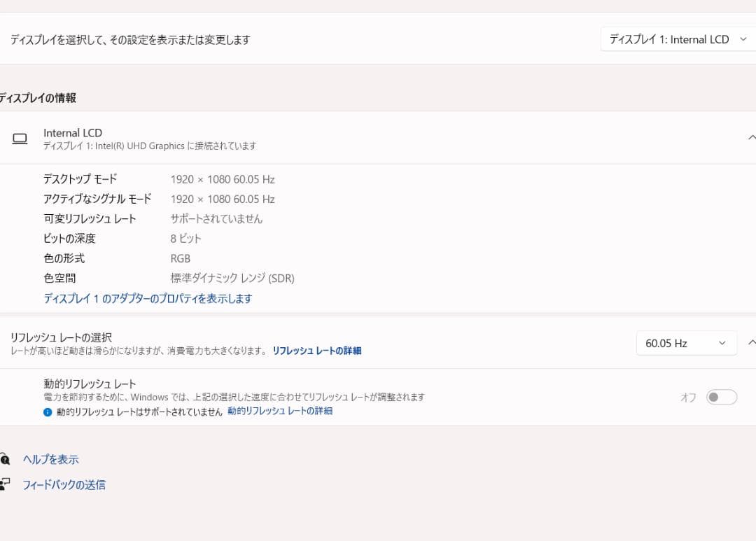Click フィードバックの送信
The image size is (756, 541).
pyautogui.click(x=65, y=484)
